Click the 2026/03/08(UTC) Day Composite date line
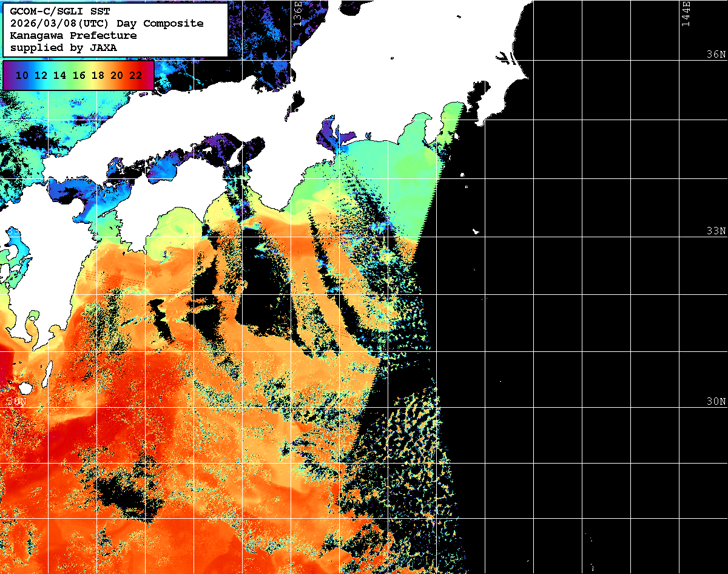The image size is (728, 574). pyautogui.click(x=107, y=24)
